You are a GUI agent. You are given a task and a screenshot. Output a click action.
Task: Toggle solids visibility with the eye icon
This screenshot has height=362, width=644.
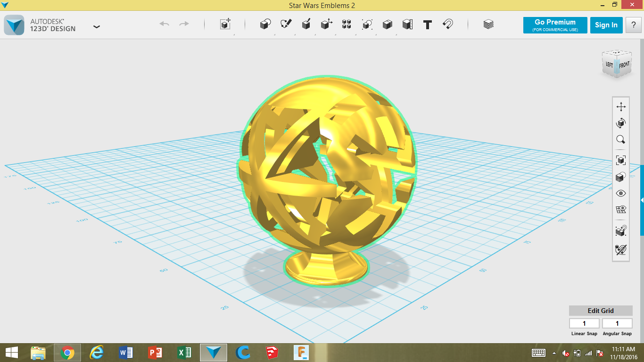coord(621,193)
